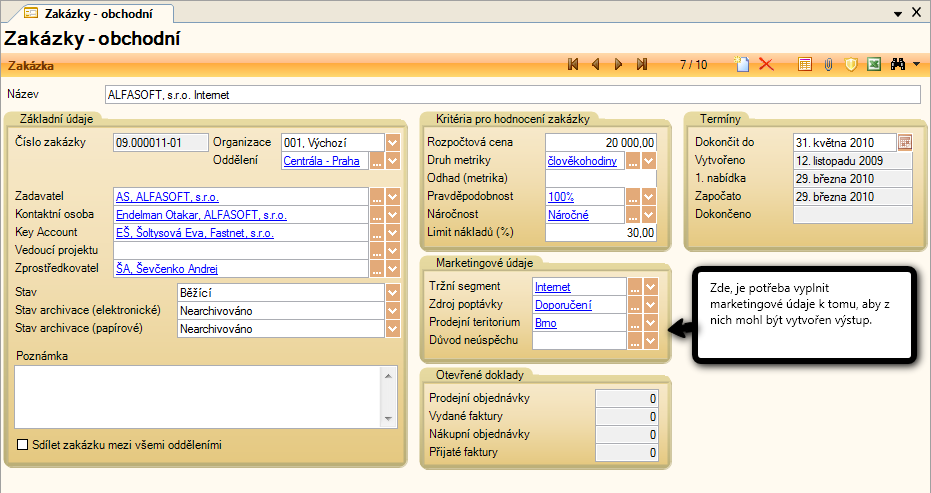Go to the next record
Screen dimensions: 931x493
click(619, 65)
